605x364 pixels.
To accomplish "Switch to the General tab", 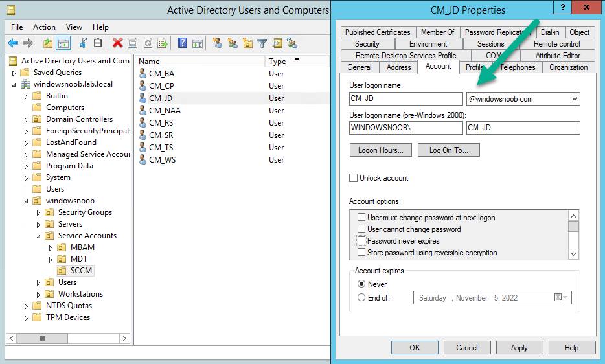I will click(360, 67).
